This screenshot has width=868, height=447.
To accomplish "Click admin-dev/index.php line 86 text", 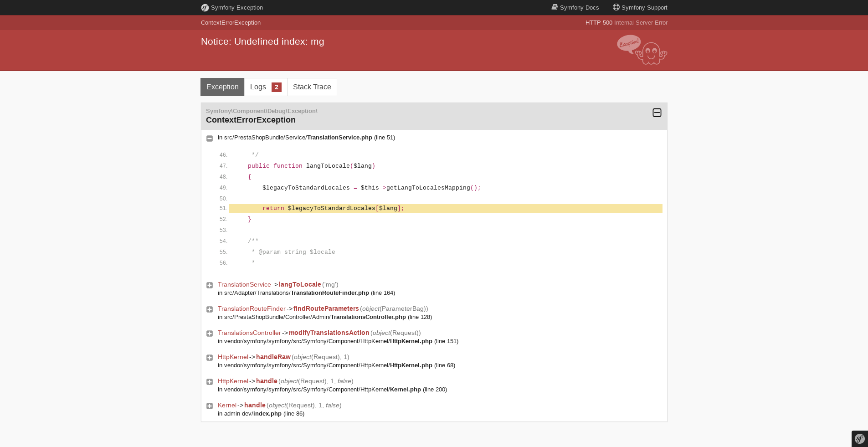I will point(261,414).
